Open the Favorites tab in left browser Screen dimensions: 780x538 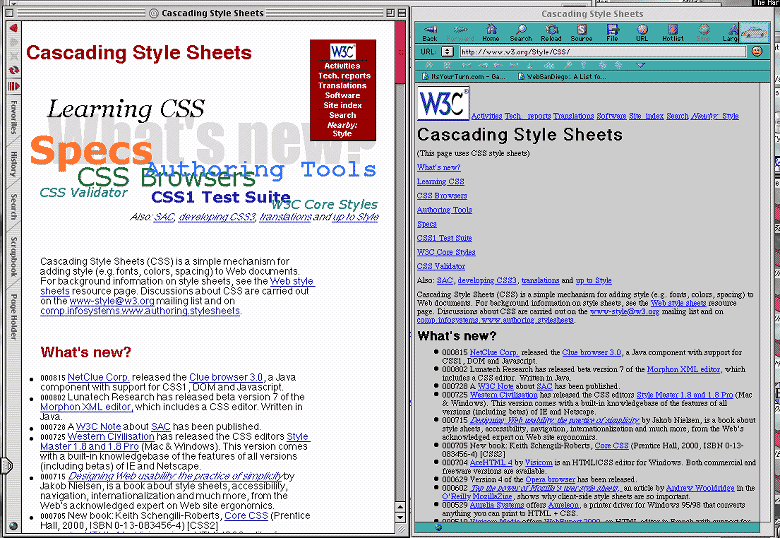point(13,117)
